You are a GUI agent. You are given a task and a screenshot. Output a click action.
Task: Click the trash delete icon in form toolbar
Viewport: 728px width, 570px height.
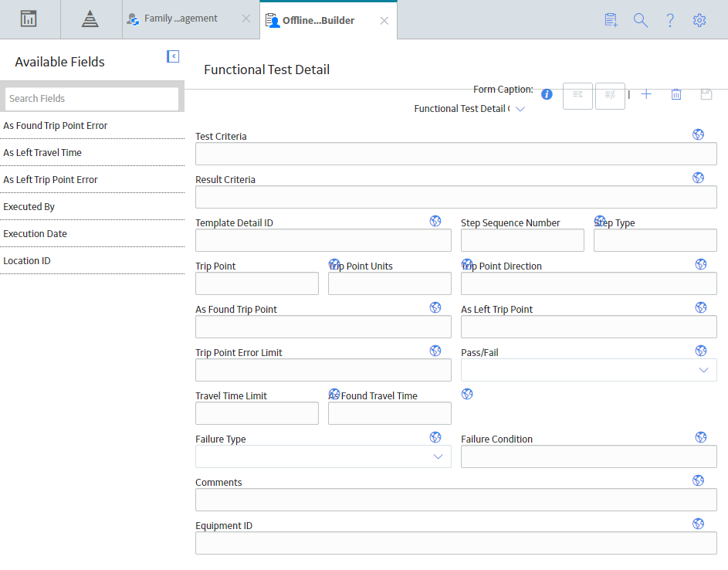[676, 94]
